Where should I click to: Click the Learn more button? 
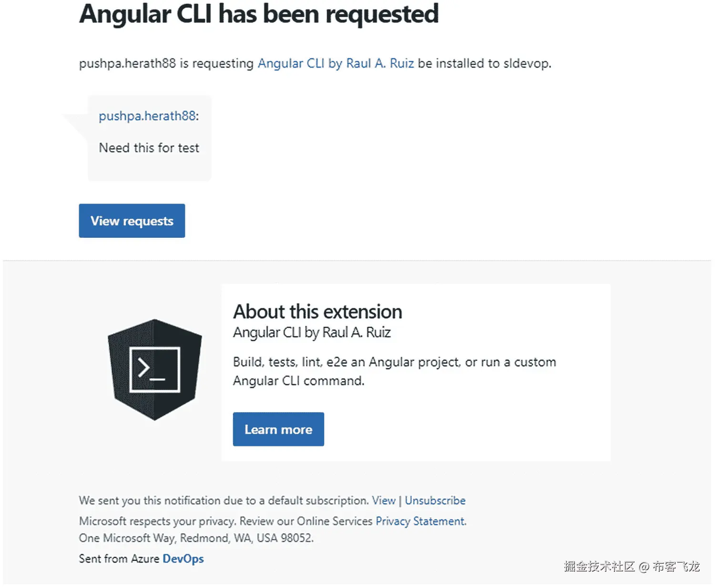278,429
